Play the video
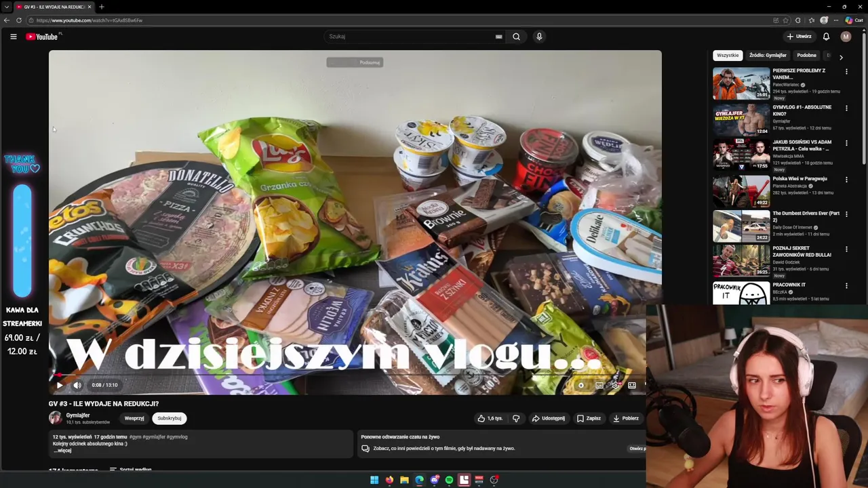The width and height of the screenshot is (868, 488). (60, 385)
